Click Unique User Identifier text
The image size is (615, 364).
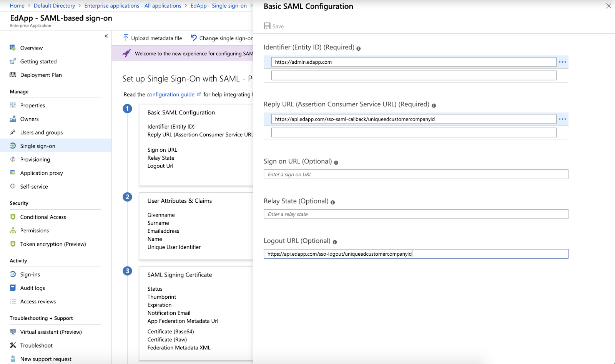click(x=174, y=247)
